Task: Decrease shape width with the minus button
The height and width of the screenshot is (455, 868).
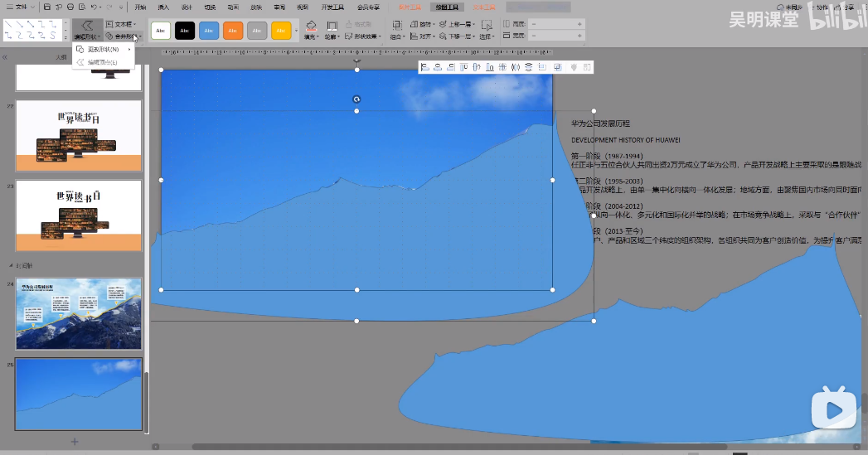Action: [533, 36]
